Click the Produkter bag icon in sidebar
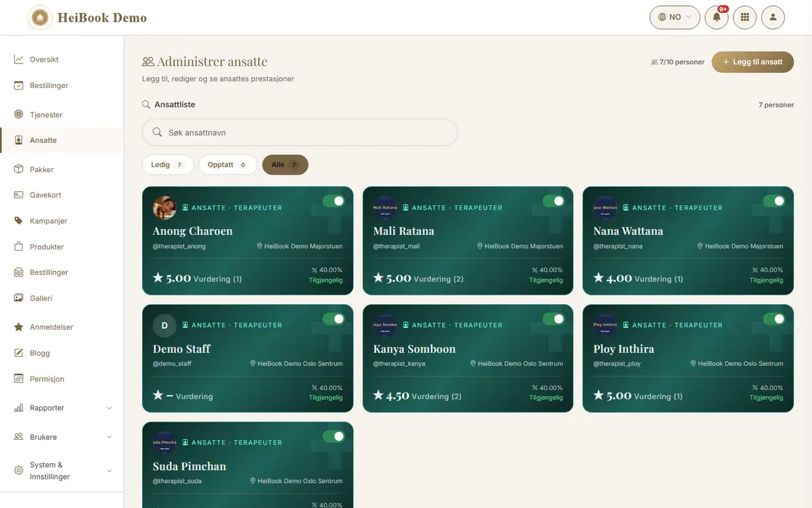812x508 pixels. [18, 247]
